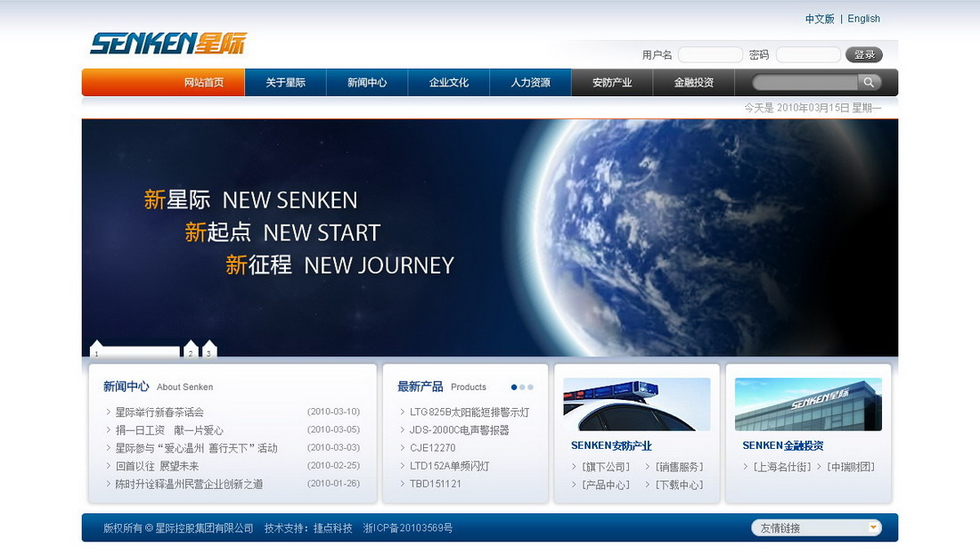Click the news date (2010-02-25)
Screen dimensions: 980x555
pyautogui.click(x=334, y=466)
